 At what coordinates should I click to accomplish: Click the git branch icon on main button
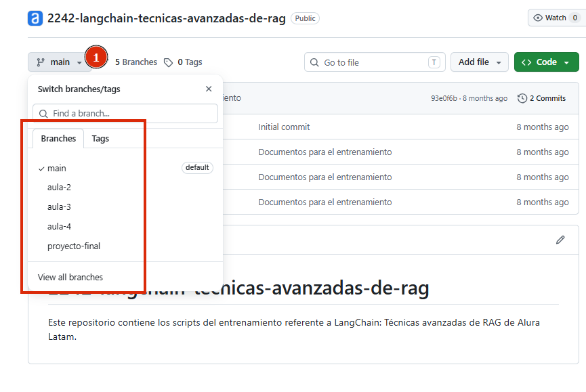coord(41,62)
